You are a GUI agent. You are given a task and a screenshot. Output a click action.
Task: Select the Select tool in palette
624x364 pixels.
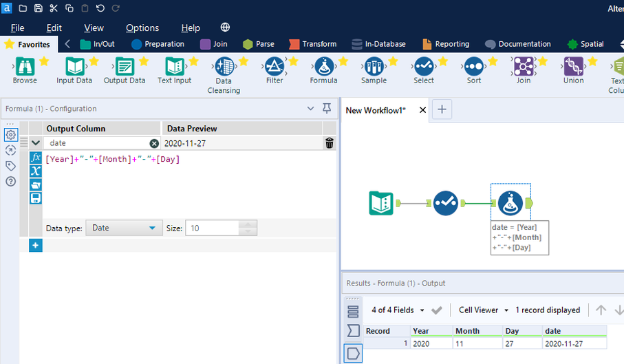tap(423, 70)
